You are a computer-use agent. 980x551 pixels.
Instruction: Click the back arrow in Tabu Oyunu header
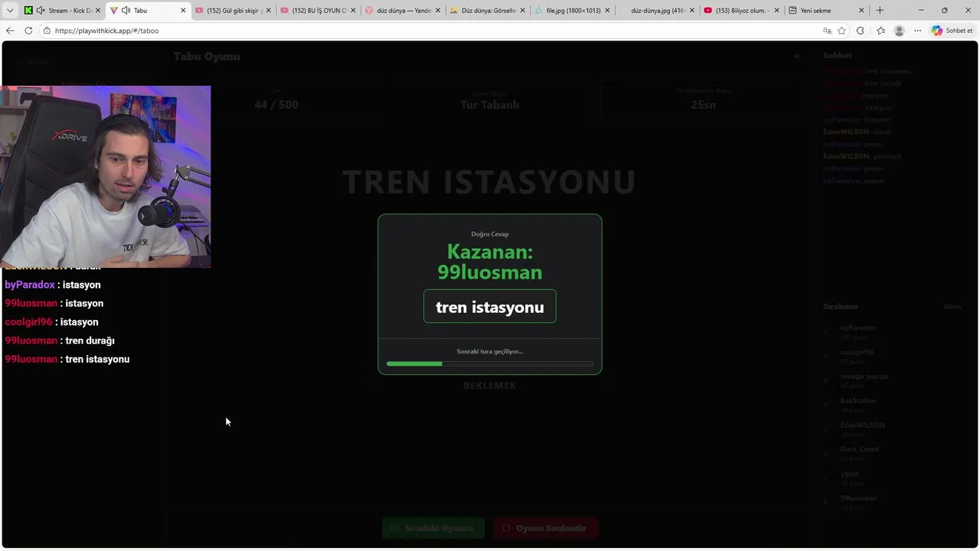click(797, 56)
